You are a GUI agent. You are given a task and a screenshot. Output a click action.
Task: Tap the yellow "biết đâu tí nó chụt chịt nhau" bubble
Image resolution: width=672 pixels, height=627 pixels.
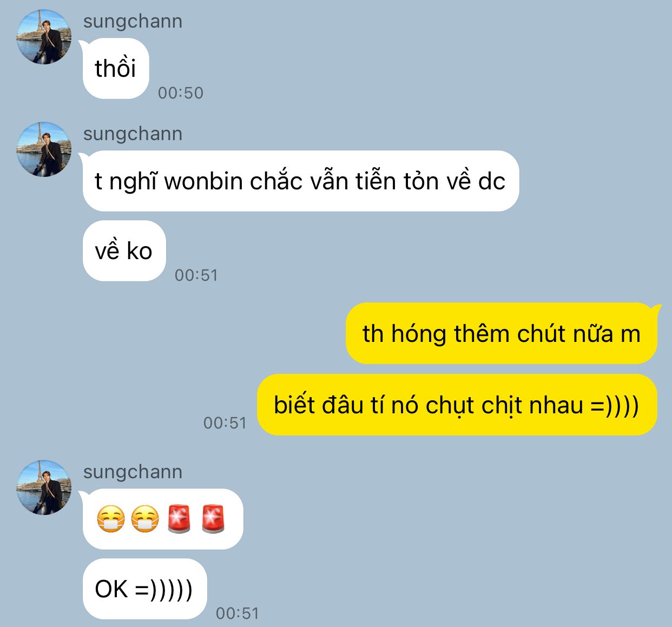[x=457, y=405]
